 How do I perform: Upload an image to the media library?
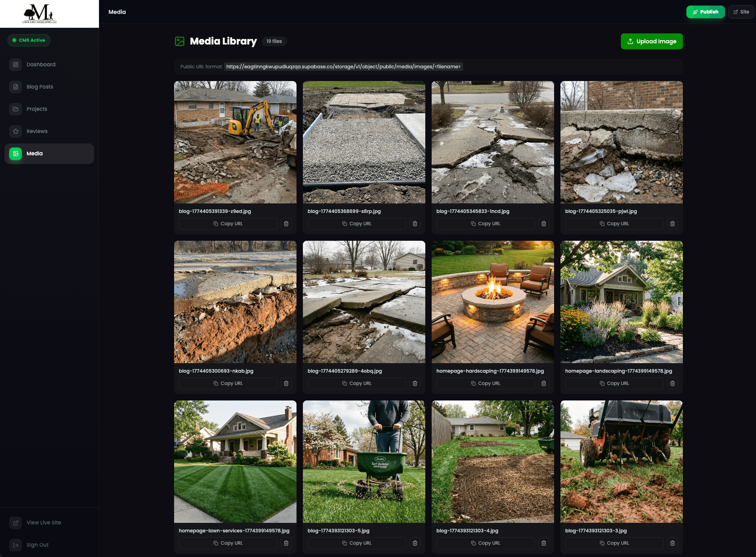click(651, 41)
